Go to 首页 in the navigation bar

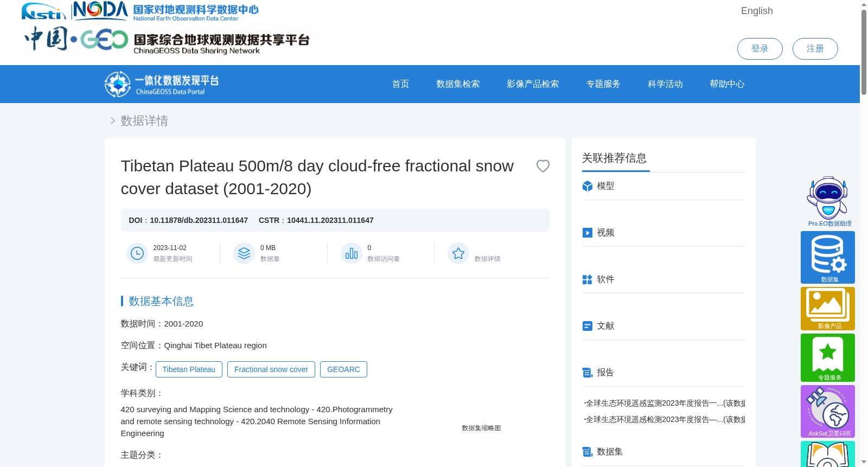400,84
